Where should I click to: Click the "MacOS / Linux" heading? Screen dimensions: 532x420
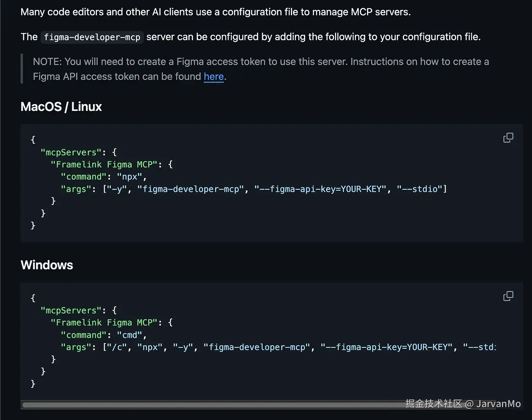point(61,107)
